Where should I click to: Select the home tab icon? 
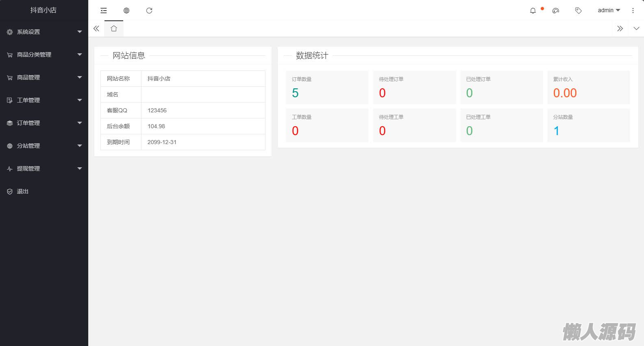(x=114, y=28)
